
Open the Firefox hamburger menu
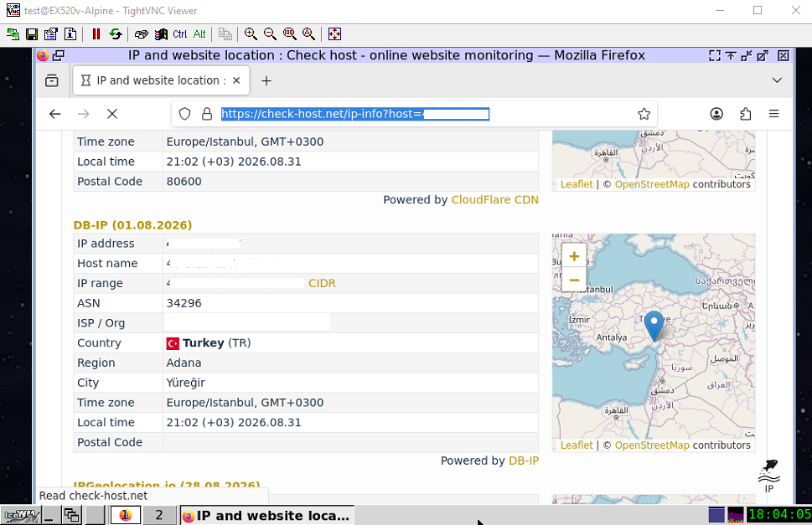click(x=773, y=114)
